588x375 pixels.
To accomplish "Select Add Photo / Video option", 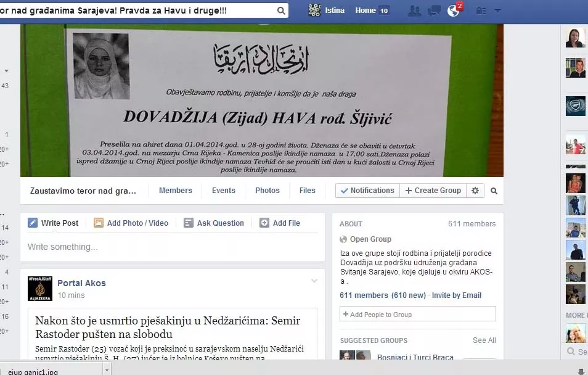I will (131, 223).
